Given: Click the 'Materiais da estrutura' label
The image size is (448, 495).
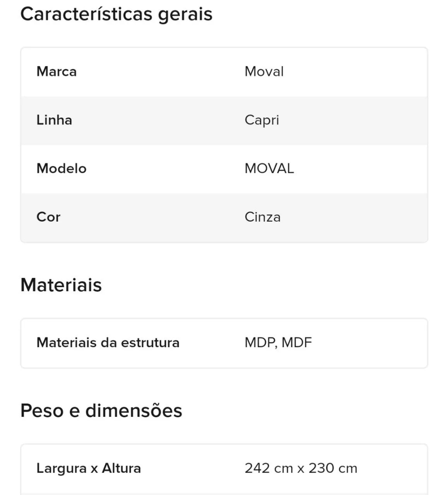Looking at the screenshot, I should coord(108,343).
